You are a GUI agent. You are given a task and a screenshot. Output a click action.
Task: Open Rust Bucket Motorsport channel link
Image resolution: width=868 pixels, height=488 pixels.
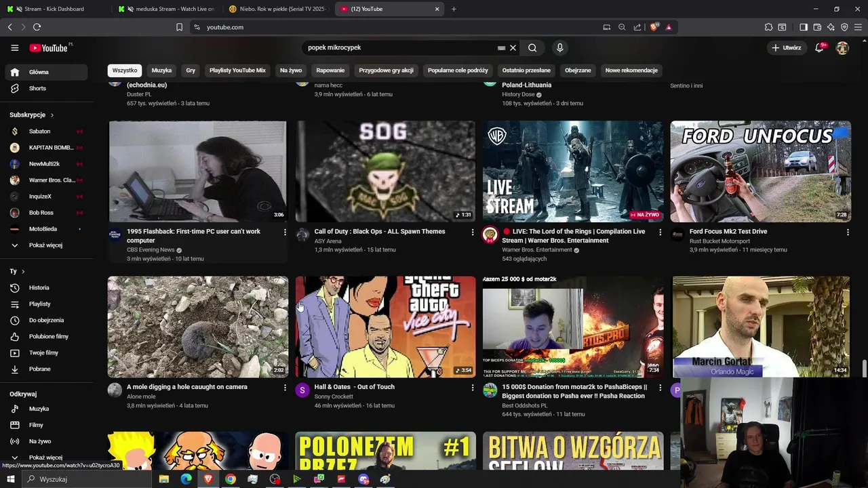pos(719,241)
